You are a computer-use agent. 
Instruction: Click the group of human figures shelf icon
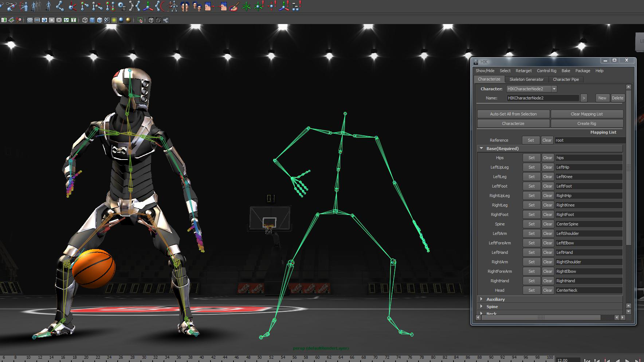[x=36, y=6]
